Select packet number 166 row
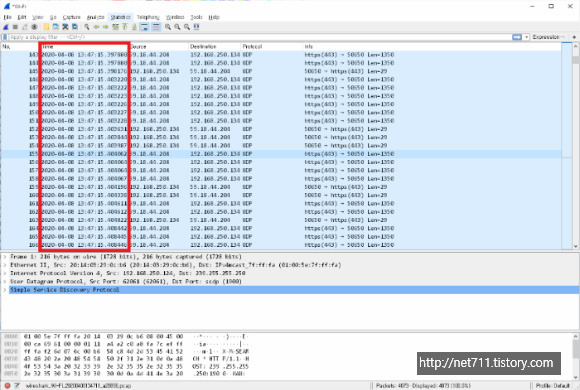Image resolution: width=580 pixels, height=390 pixels. click(281, 245)
